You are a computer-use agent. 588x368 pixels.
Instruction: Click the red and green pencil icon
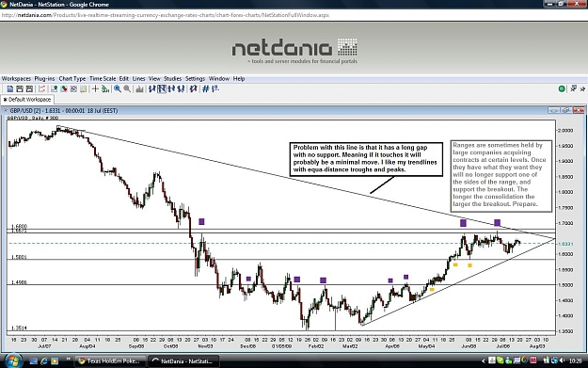click(x=64, y=88)
